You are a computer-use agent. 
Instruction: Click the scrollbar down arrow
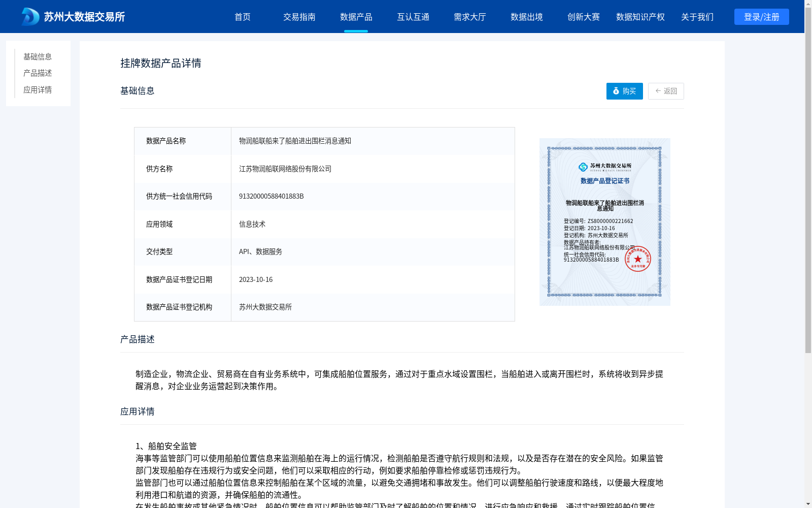click(x=808, y=504)
